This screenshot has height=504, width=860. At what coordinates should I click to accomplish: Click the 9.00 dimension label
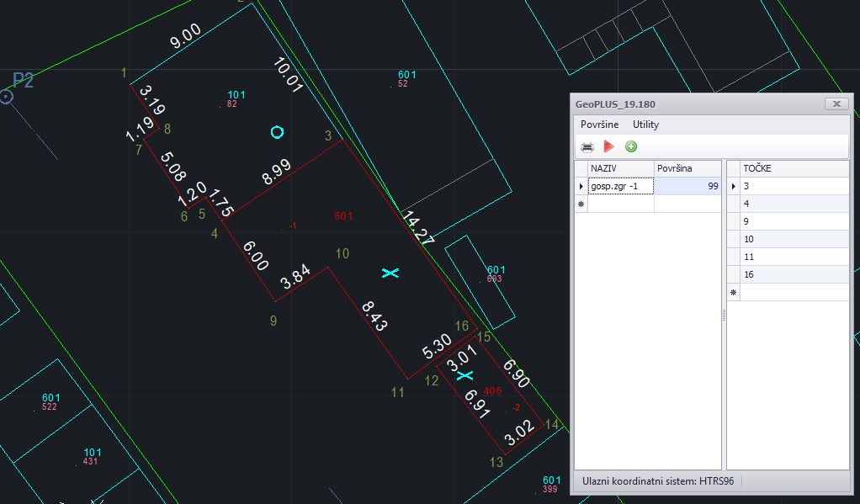(185, 37)
